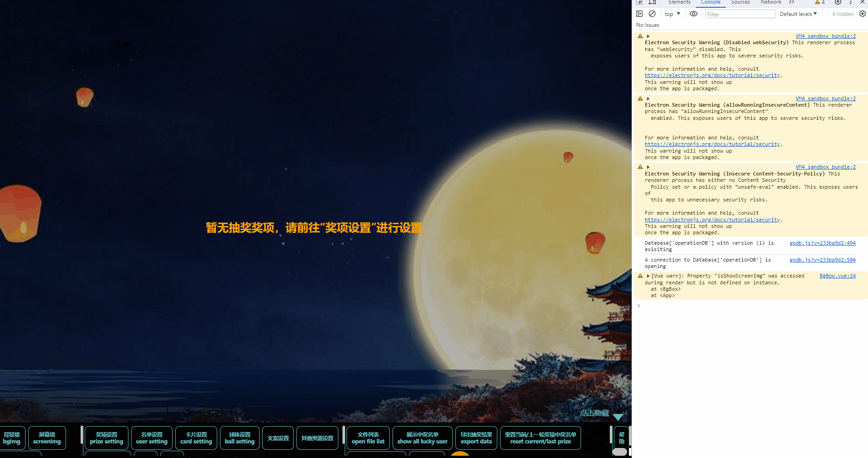The height and width of the screenshot is (458, 868).
Task: Show more DevTools tabs chevron
Action: (791, 2)
